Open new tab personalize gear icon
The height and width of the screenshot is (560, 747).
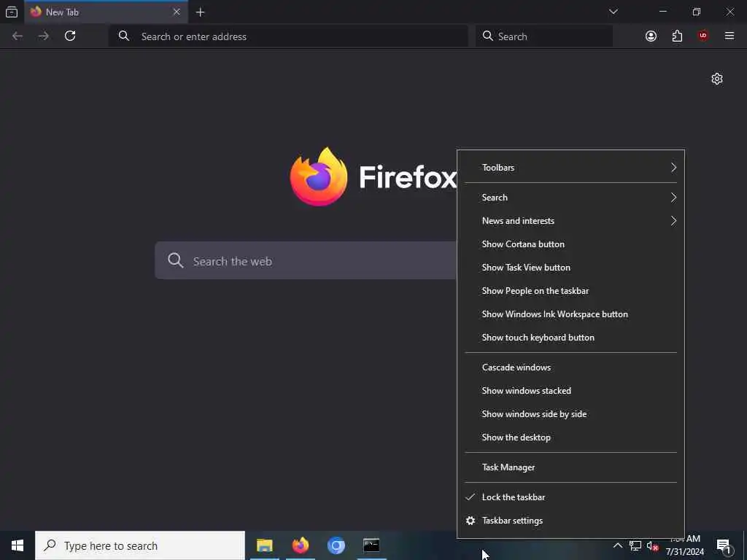tap(717, 79)
